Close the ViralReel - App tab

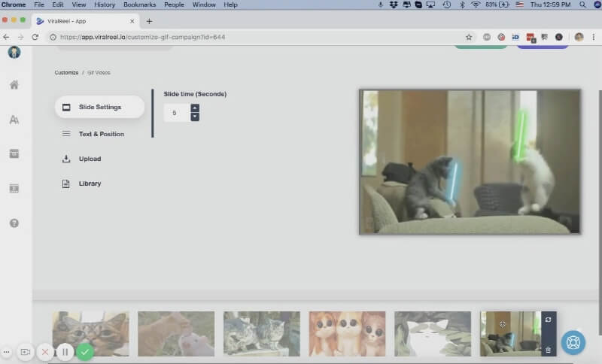(x=132, y=21)
